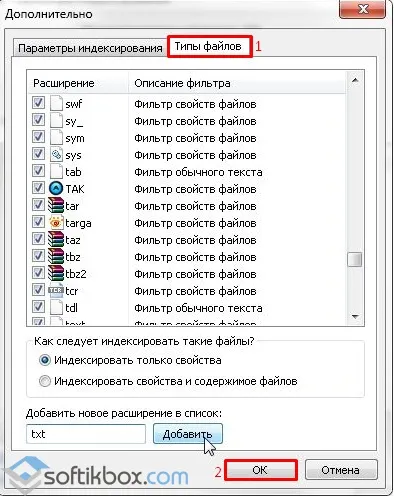Toggle the taz extension checkbox

click(x=38, y=239)
